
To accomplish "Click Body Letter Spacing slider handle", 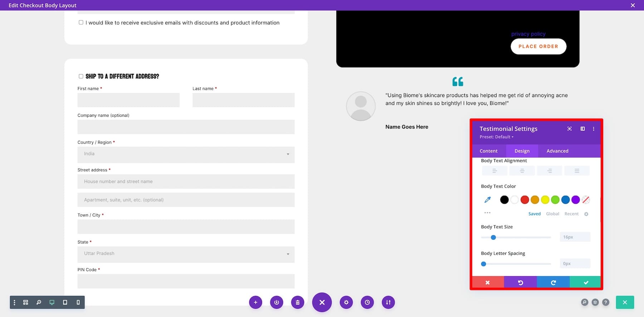I will (484, 264).
